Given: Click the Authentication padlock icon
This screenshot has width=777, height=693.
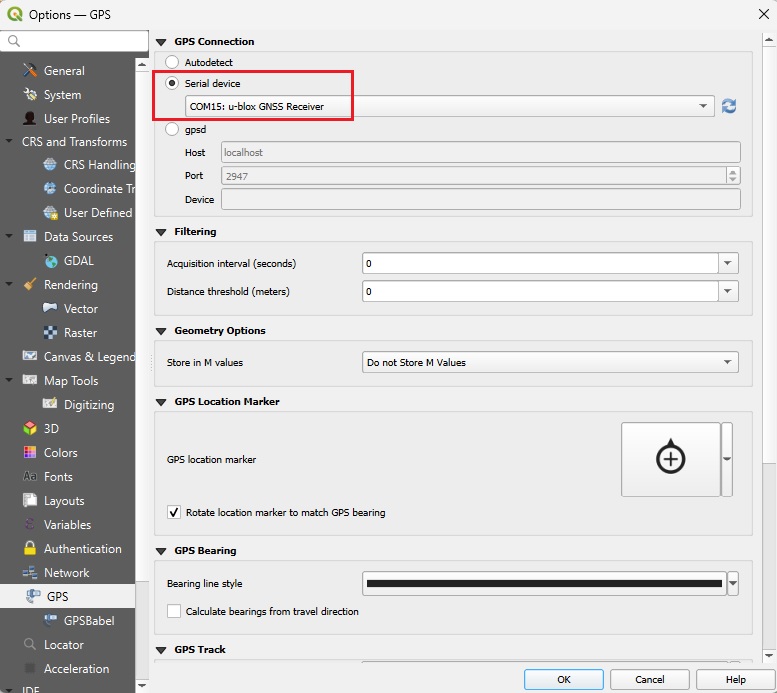Looking at the screenshot, I should coord(28,549).
